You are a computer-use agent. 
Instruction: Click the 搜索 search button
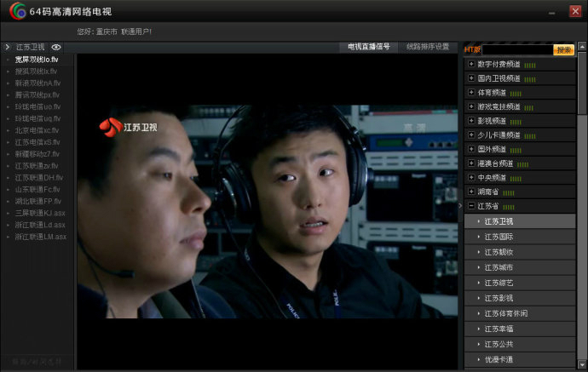pyautogui.click(x=563, y=50)
